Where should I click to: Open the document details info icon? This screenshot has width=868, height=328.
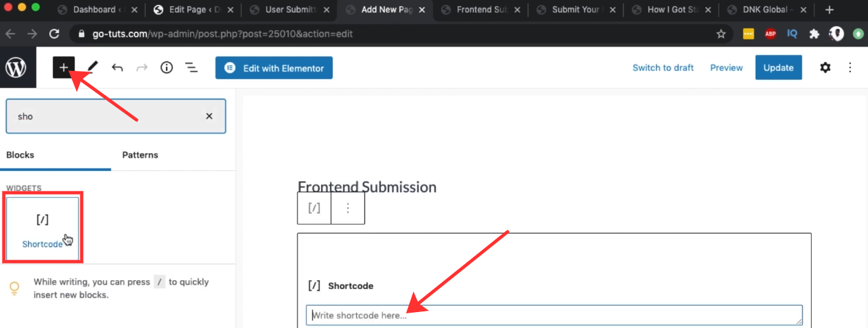167,68
